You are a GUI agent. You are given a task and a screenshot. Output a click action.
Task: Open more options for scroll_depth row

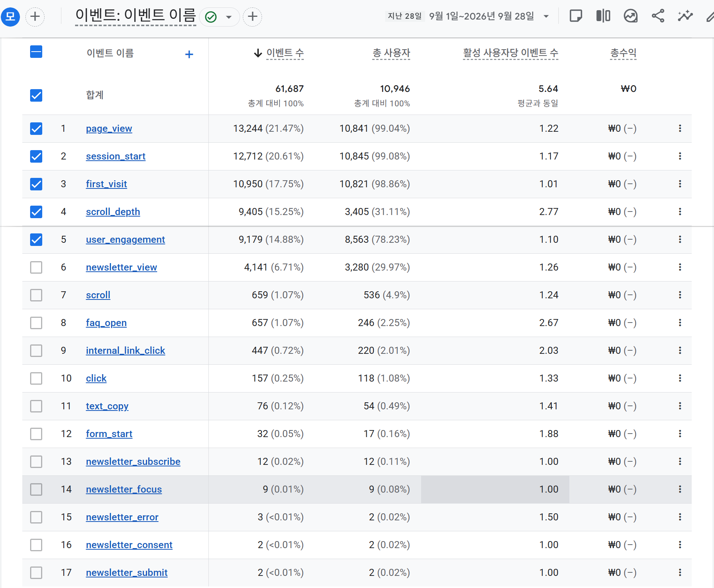click(x=680, y=212)
